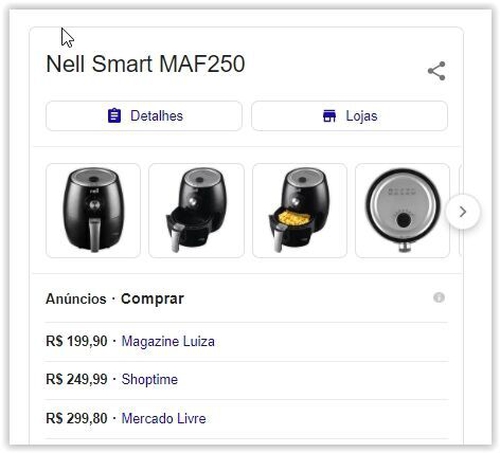
Task: Visit the Shoptime offer link
Action: pyautogui.click(x=150, y=379)
